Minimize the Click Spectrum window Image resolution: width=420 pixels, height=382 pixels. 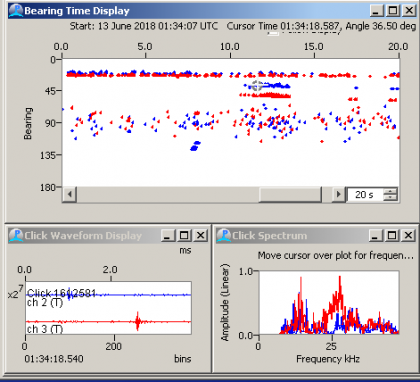click(376, 235)
